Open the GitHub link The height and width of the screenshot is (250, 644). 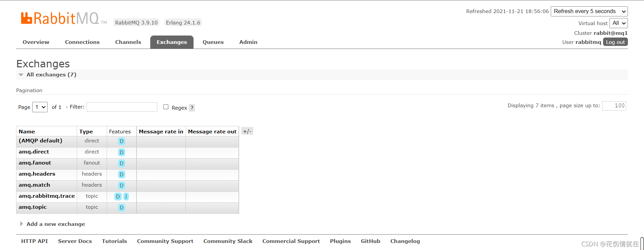[x=371, y=241]
